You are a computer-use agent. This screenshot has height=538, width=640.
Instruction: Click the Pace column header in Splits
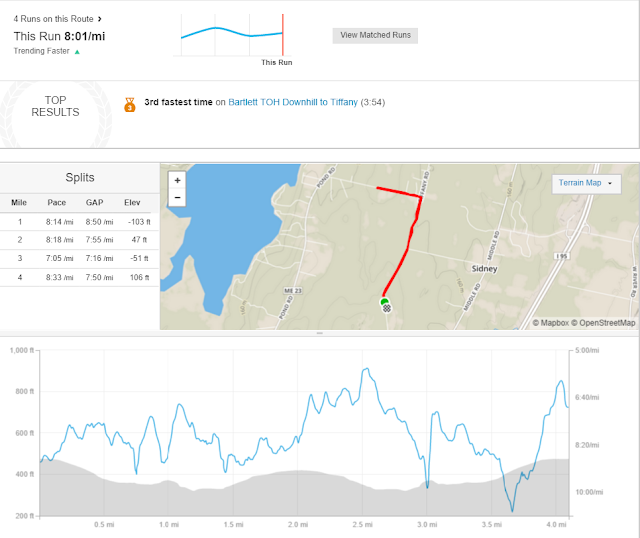(56, 202)
